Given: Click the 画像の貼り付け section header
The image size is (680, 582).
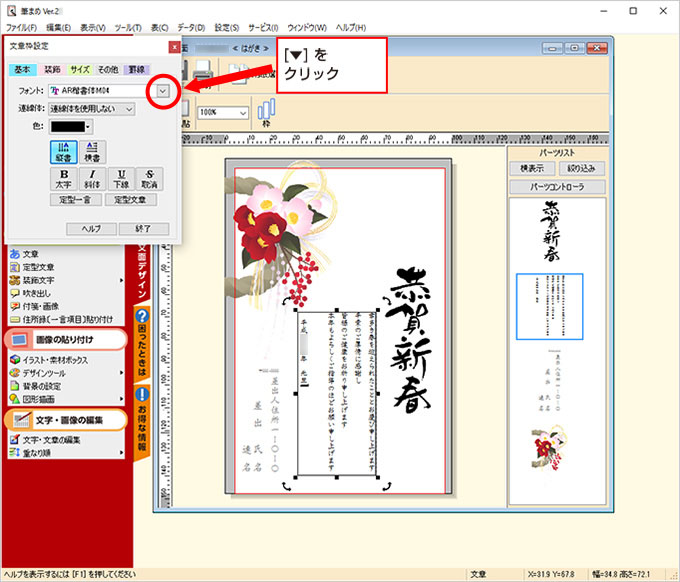Looking at the screenshot, I should click(x=65, y=340).
